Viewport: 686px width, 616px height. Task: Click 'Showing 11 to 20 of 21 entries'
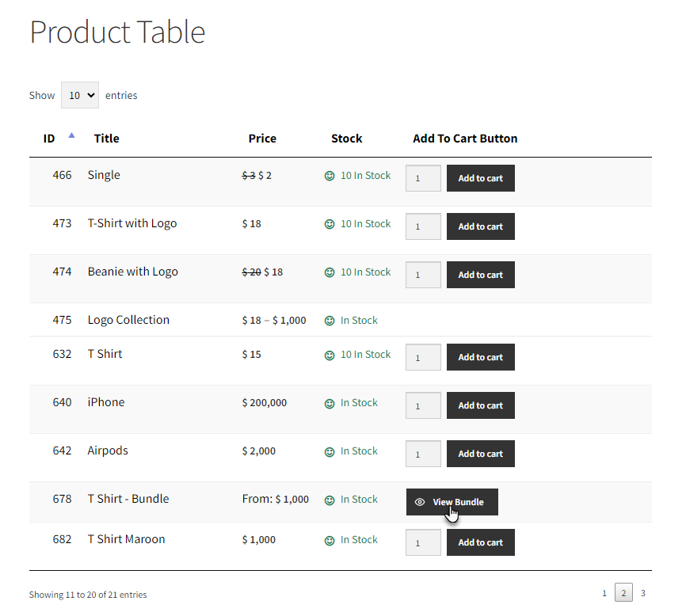[88, 595]
